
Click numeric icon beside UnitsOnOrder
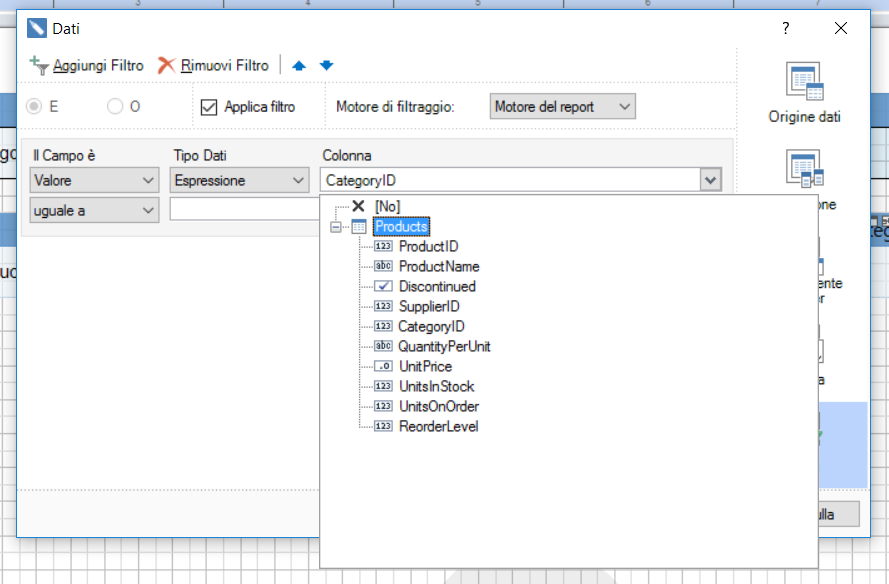click(383, 406)
